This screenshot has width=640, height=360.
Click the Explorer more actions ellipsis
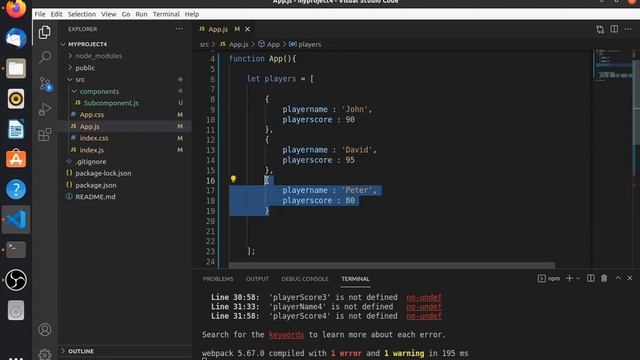(179, 29)
